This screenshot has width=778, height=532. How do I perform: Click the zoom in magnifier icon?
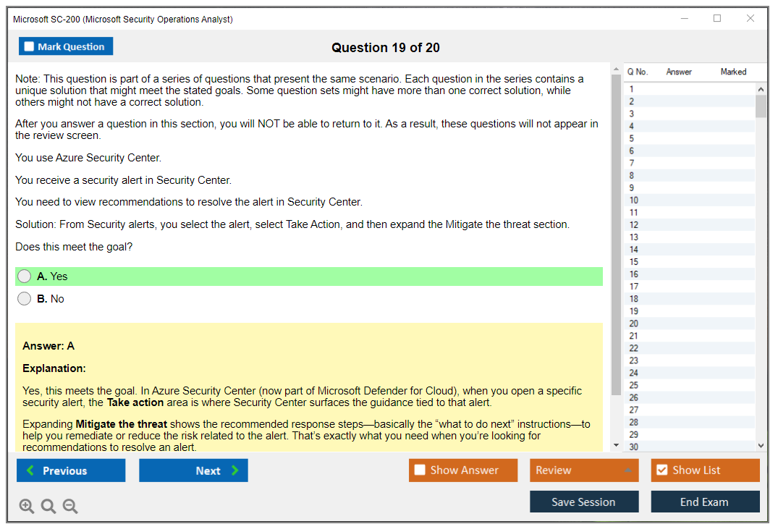coord(27,506)
